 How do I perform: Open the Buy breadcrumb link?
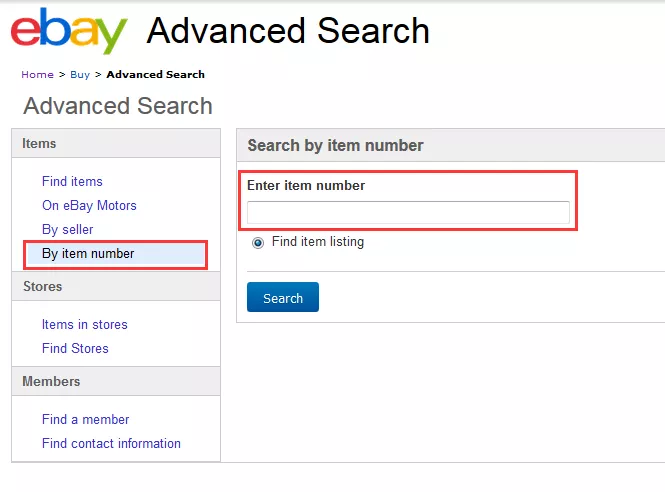coord(80,75)
